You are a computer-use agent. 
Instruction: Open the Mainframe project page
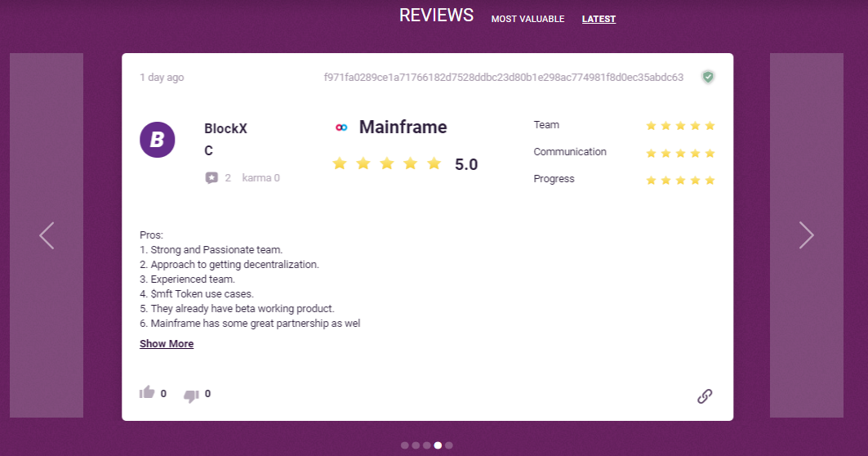pos(403,127)
